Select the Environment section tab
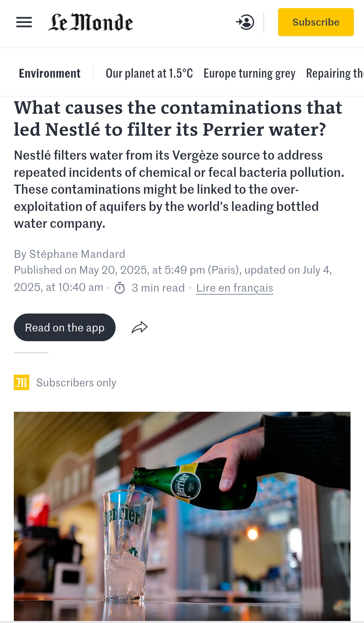364x623 pixels. tap(50, 73)
